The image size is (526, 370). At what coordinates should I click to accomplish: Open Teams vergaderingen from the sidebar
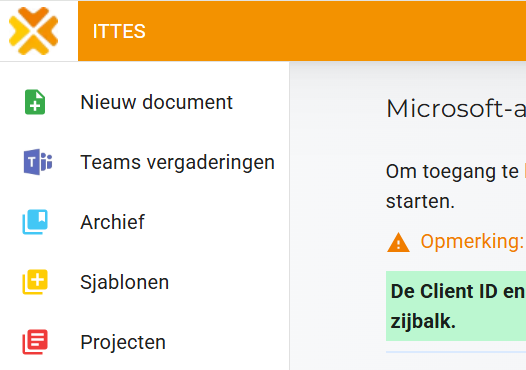coord(177,163)
